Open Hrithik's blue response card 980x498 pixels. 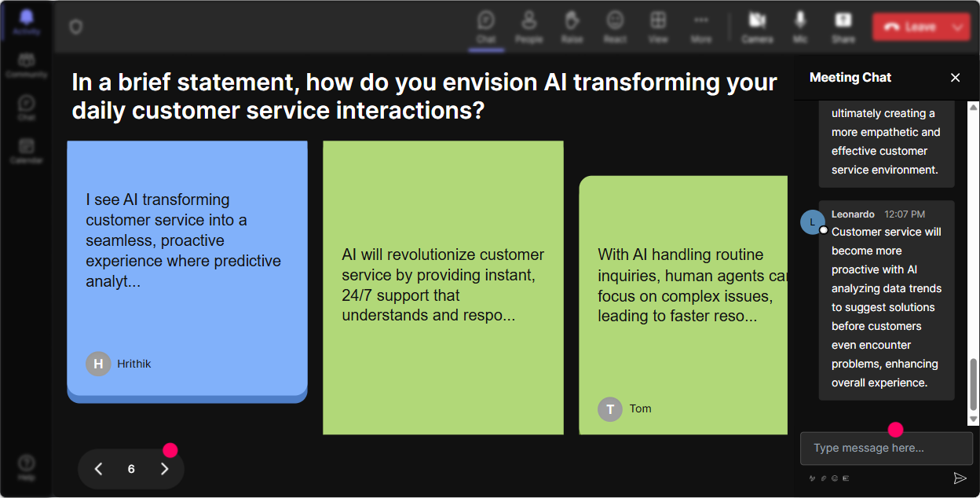tap(187, 272)
